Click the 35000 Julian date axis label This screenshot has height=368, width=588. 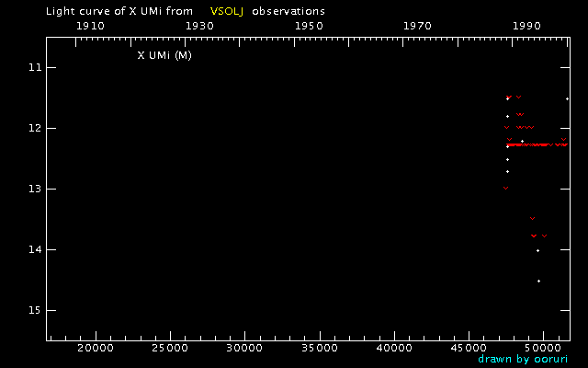pyautogui.click(x=319, y=349)
